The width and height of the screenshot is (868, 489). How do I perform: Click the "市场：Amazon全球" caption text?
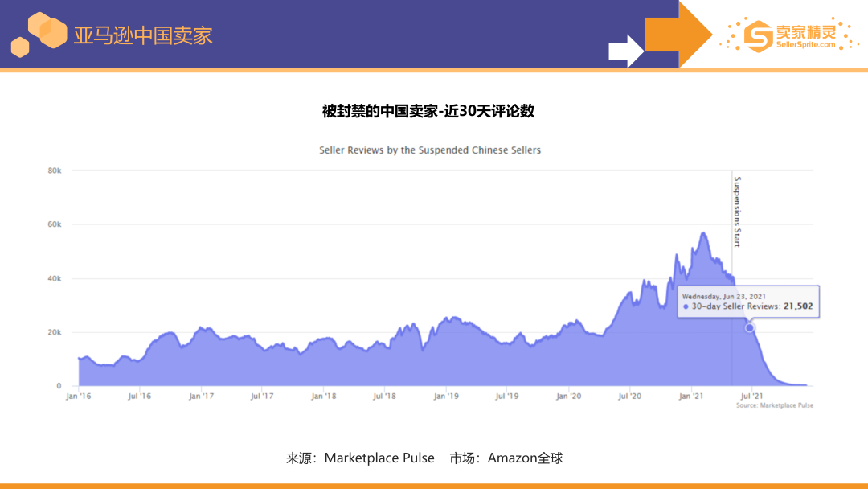(509, 458)
